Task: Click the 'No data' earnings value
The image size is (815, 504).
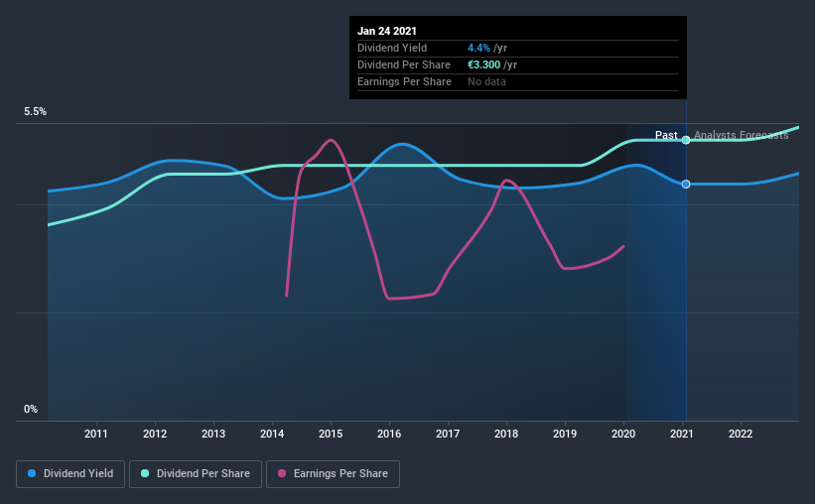Action: click(x=486, y=81)
